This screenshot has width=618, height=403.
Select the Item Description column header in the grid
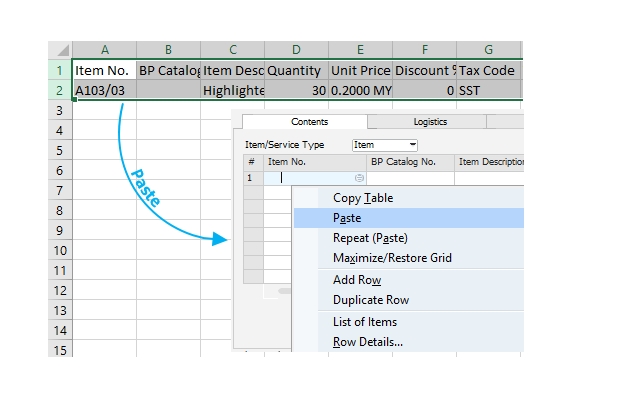490,162
